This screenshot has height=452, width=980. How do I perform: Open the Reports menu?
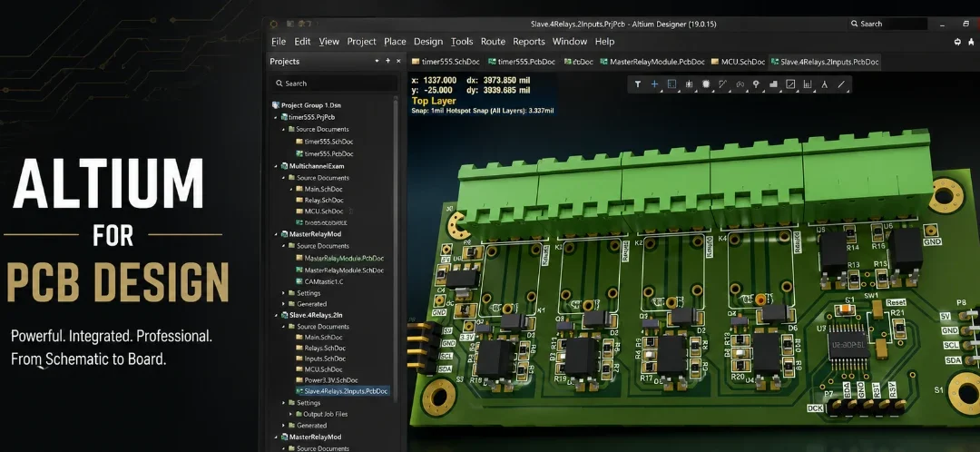(529, 41)
